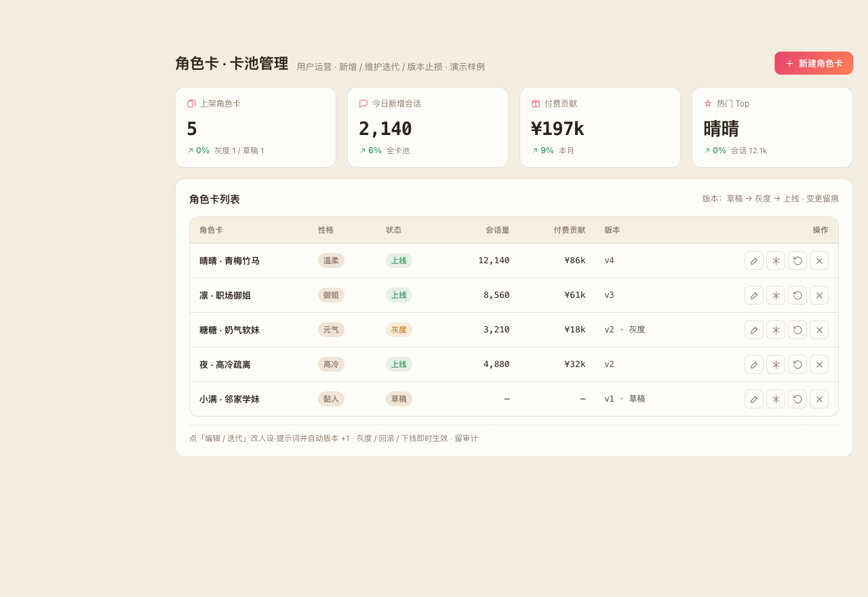The image size is (868, 597).
Task: Roll back the 夜 · 高冷疏离 card version
Action: point(797,364)
